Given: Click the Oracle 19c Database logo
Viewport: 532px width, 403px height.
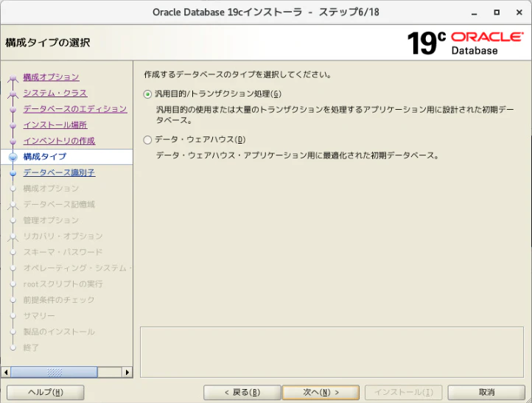Looking at the screenshot, I should point(465,43).
